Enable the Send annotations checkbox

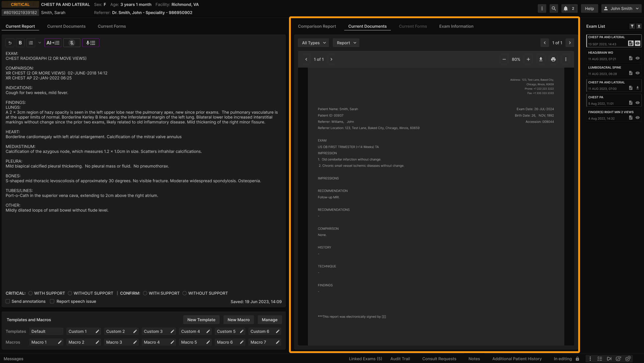pos(8,301)
